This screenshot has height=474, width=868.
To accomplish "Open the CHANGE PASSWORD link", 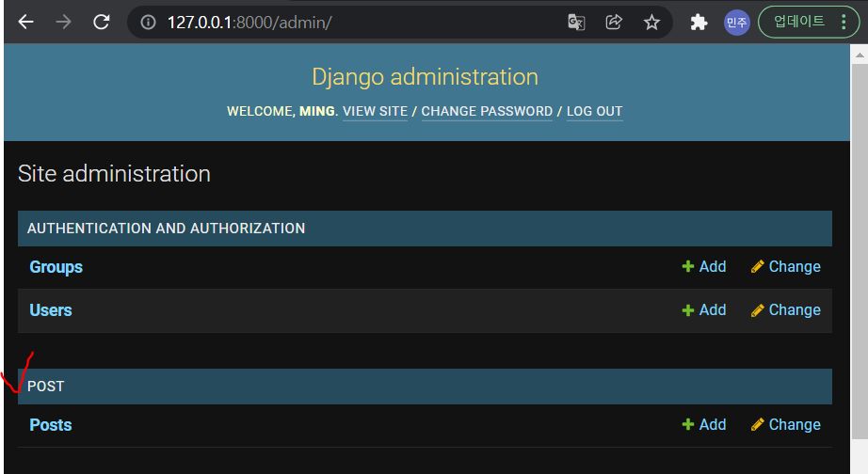I will point(487,111).
